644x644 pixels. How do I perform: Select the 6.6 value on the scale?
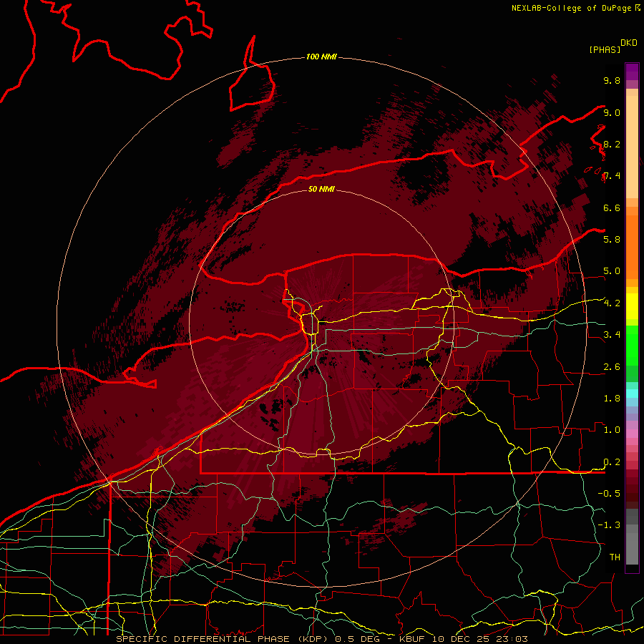click(x=612, y=208)
